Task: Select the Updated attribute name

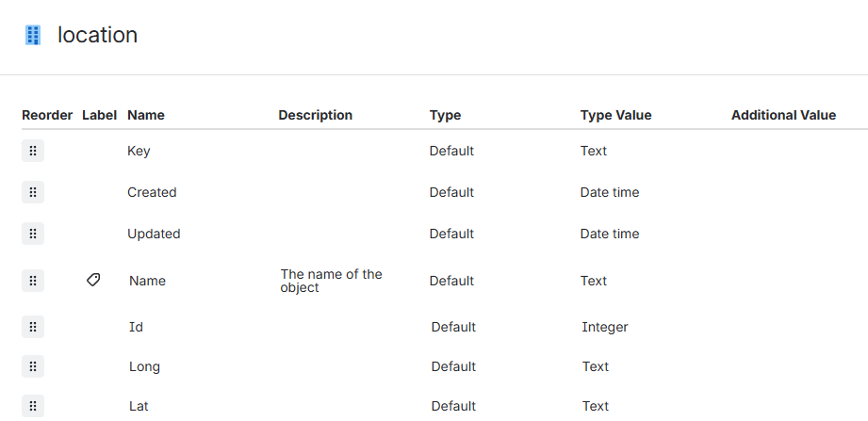Action: coord(154,234)
